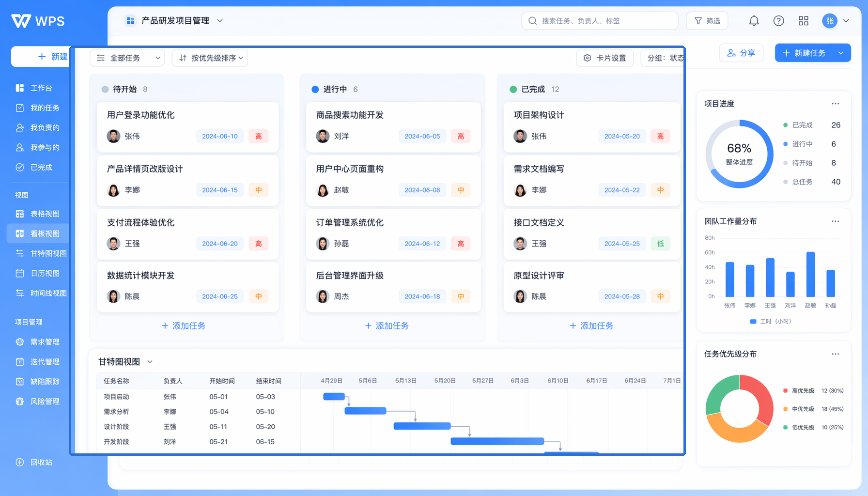
Task: Click the 新建 button in sidebar
Action: coord(40,57)
